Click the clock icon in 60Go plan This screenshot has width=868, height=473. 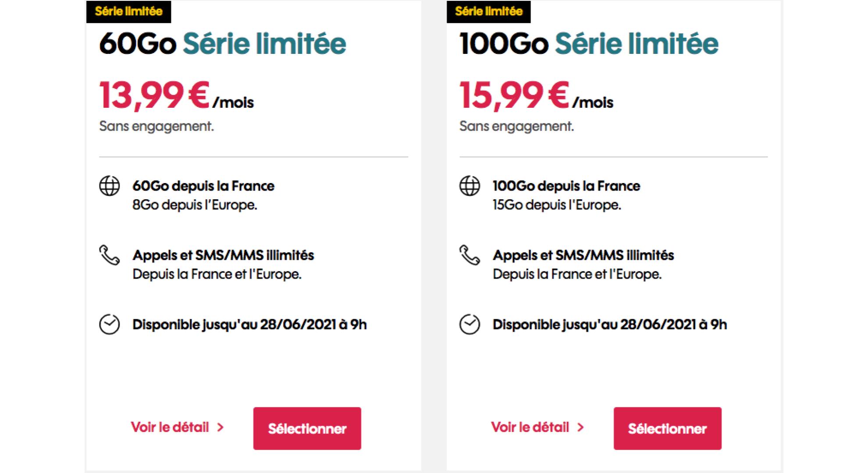tap(110, 325)
